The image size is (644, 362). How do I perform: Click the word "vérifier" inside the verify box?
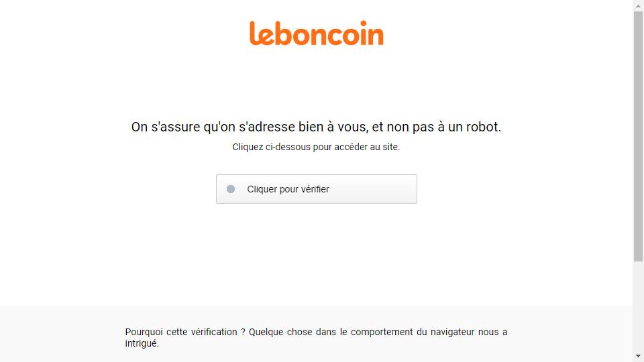(x=315, y=189)
